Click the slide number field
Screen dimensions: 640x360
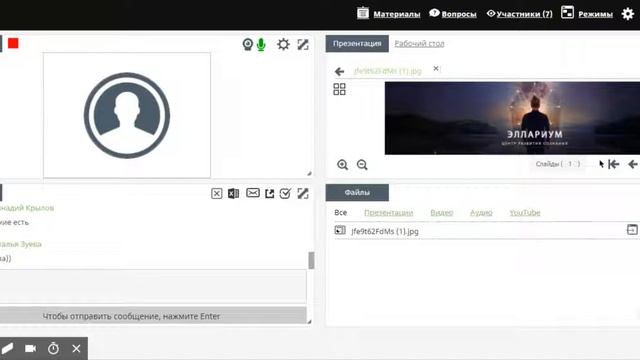[571, 164]
